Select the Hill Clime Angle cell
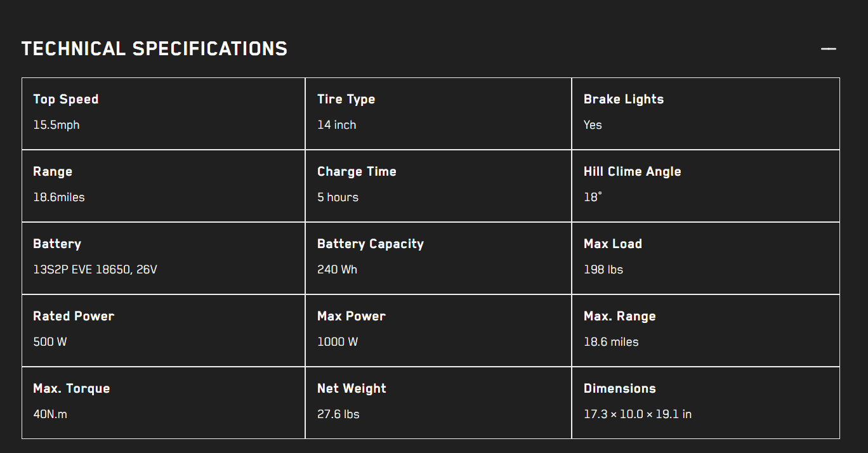Image resolution: width=868 pixels, height=453 pixels. [x=632, y=171]
